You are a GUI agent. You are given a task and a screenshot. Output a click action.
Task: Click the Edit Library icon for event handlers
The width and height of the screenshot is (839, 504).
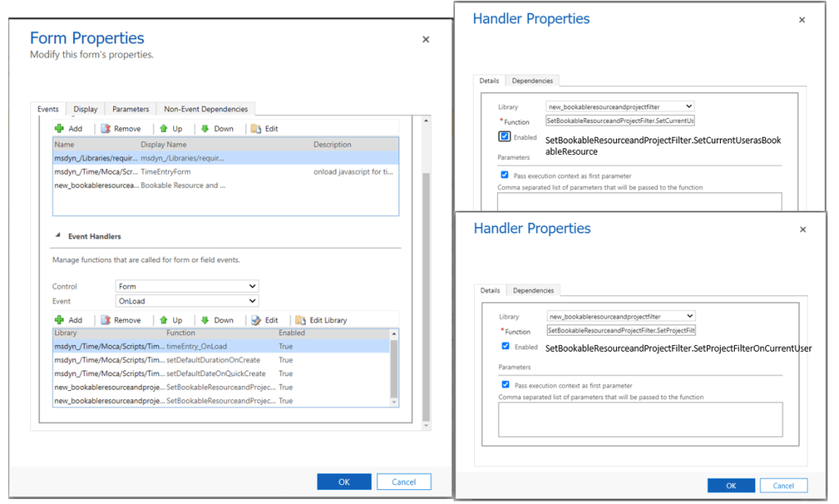tap(301, 320)
